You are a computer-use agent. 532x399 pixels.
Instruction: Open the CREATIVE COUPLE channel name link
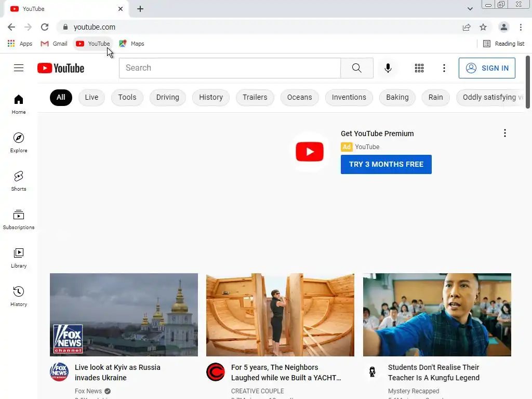(258, 391)
